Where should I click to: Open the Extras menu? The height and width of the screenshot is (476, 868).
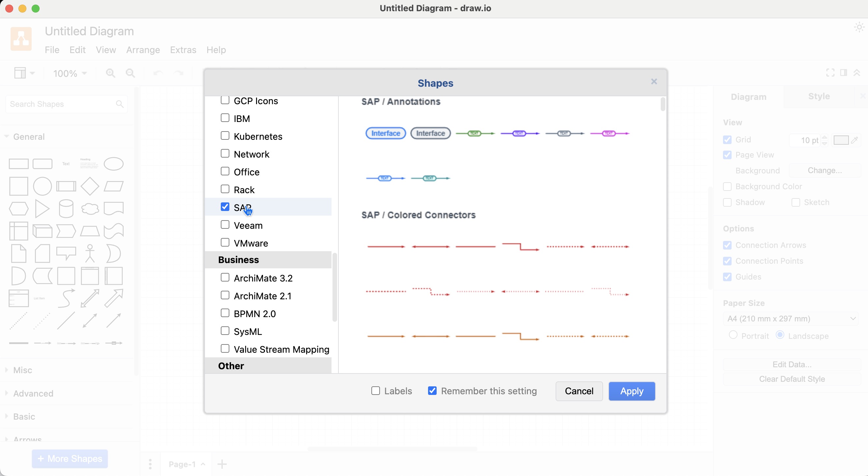coord(183,50)
